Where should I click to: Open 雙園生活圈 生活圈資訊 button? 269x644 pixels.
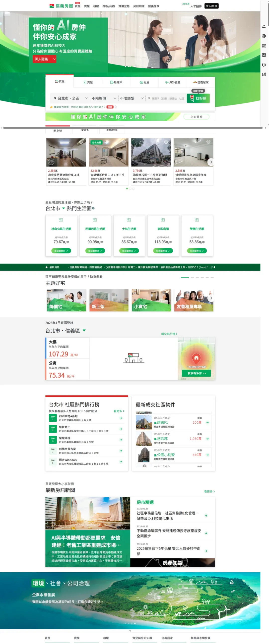(x=197, y=250)
